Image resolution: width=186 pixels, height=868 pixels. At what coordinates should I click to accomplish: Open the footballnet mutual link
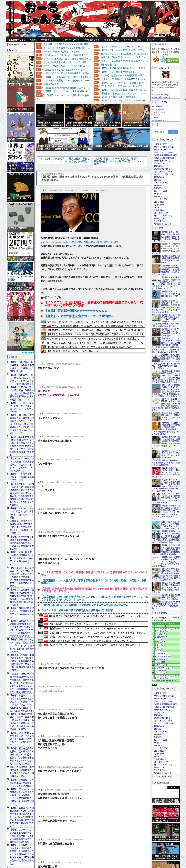tap(156, 115)
